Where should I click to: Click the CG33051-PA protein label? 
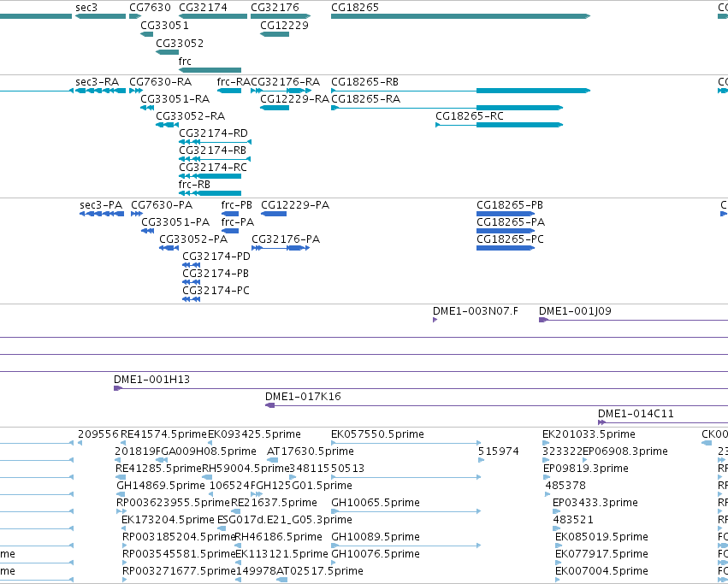point(175,222)
